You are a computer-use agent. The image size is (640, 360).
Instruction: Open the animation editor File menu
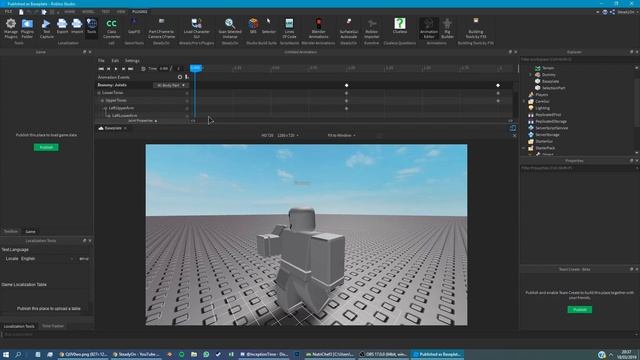click(x=101, y=60)
